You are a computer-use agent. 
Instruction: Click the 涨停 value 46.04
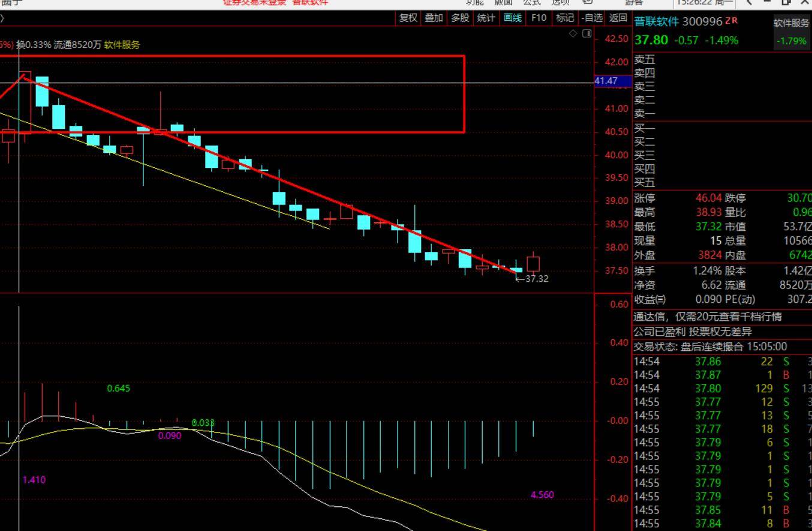tap(709, 198)
